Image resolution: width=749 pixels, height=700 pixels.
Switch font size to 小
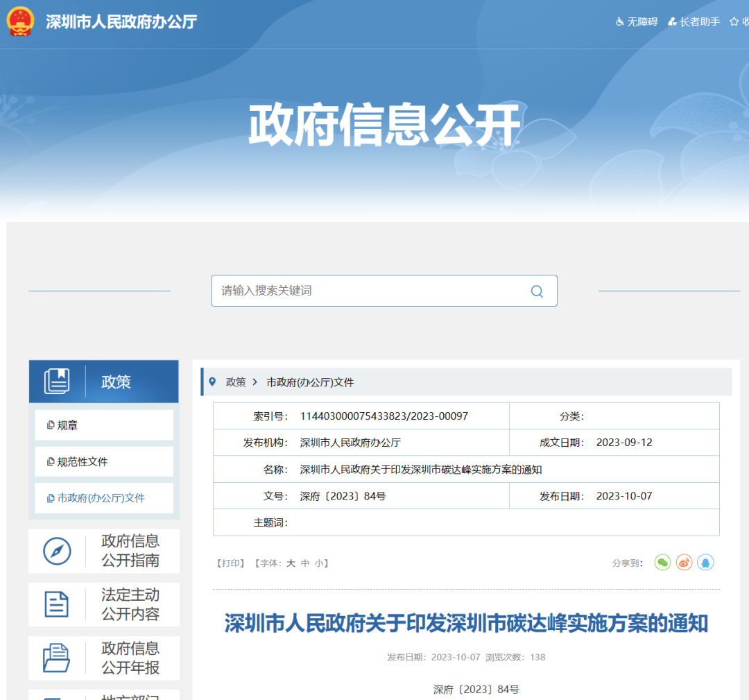pos(320,563)
